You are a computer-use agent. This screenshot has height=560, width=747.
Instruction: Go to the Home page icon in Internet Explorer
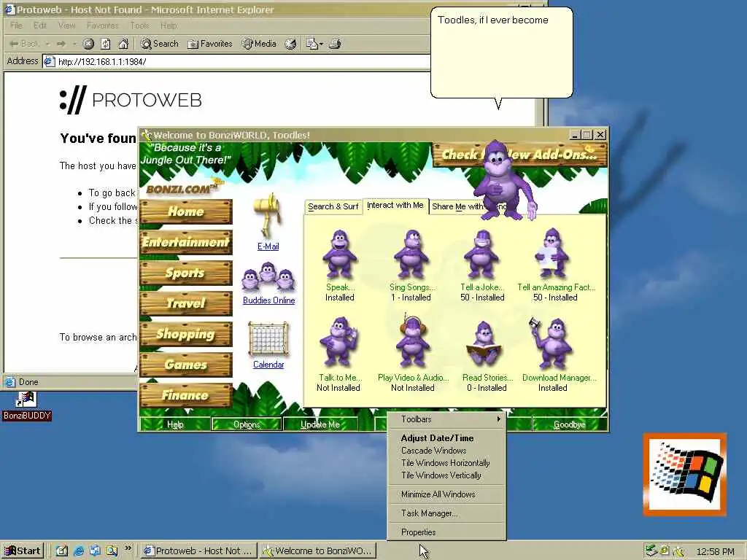pos(123,44)
